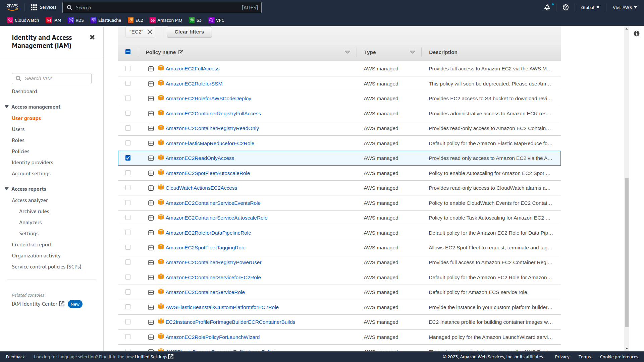Click the policy cube icon for AmazonEC2RolePolicyForLaunchWizard

pos(161,337)
